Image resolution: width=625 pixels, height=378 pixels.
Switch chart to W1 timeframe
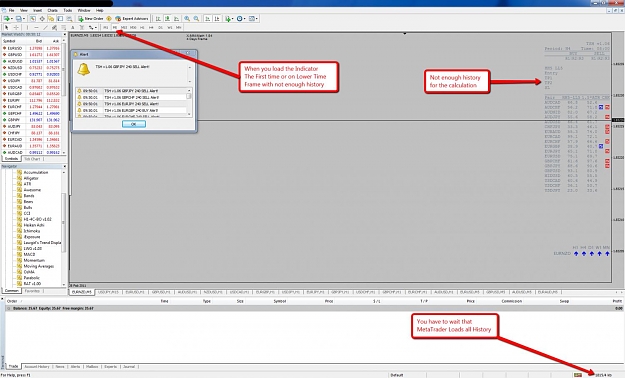point(170,28)
